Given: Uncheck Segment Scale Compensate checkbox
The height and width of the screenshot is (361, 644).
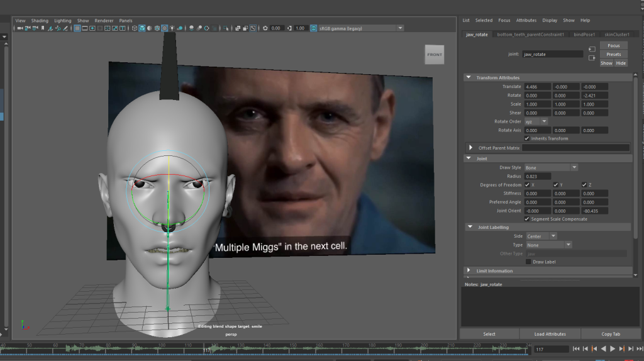Looking at the screenshot, I should (x=527, y=219).
